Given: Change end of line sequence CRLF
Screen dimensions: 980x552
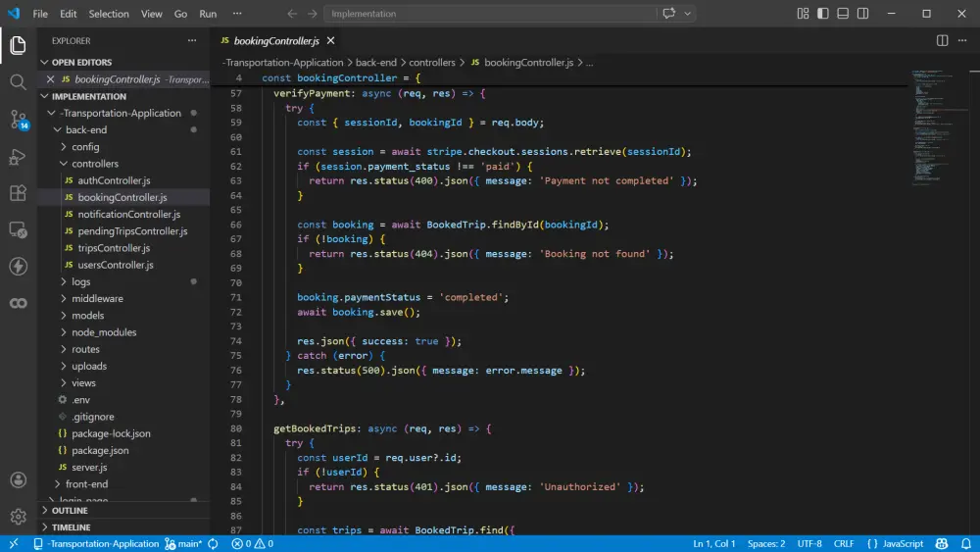Looking at the screenshot, I should click(844, 544).
